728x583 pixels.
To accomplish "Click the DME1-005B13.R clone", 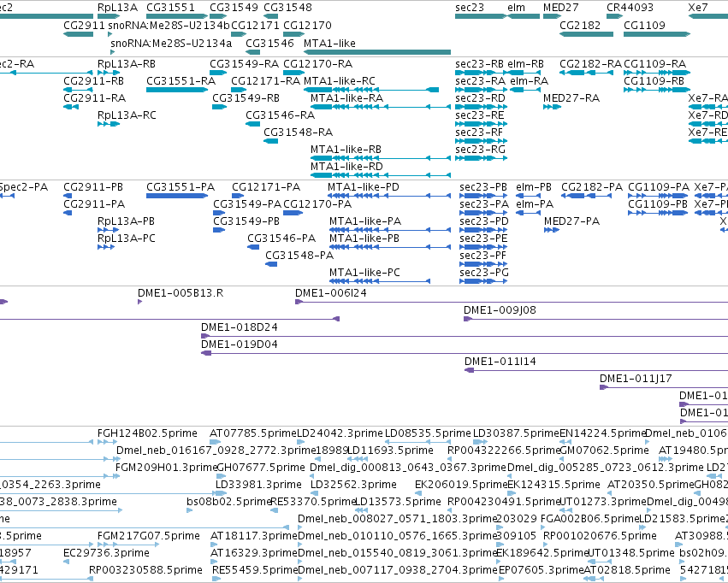I will [139, 302].
